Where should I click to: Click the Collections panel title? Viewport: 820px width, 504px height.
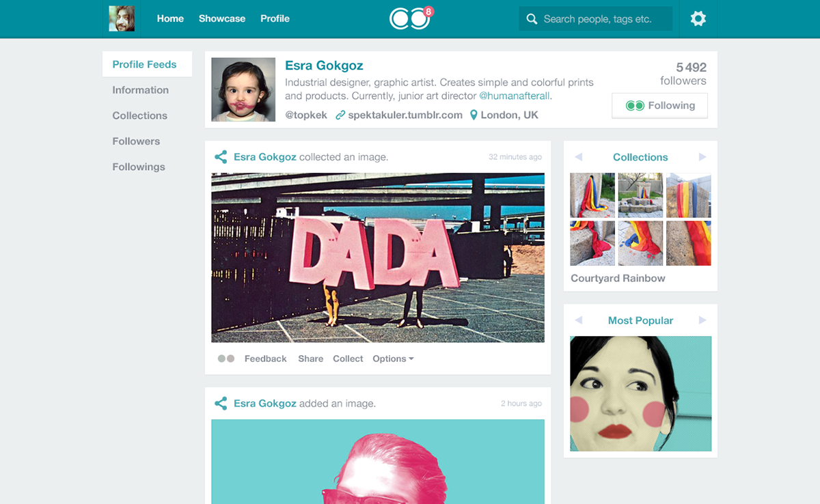[x=640, y=157]
